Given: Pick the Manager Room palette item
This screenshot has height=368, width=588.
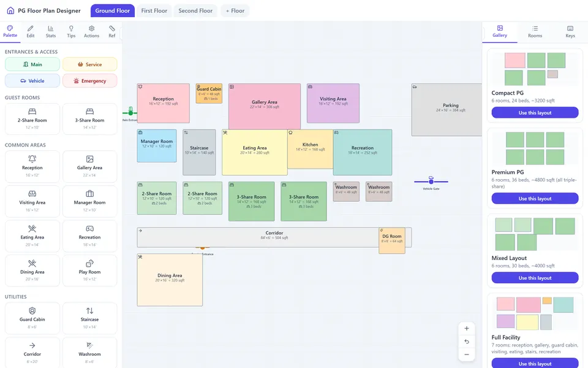Looking at the screenshot, I should [x=89, y=201].
